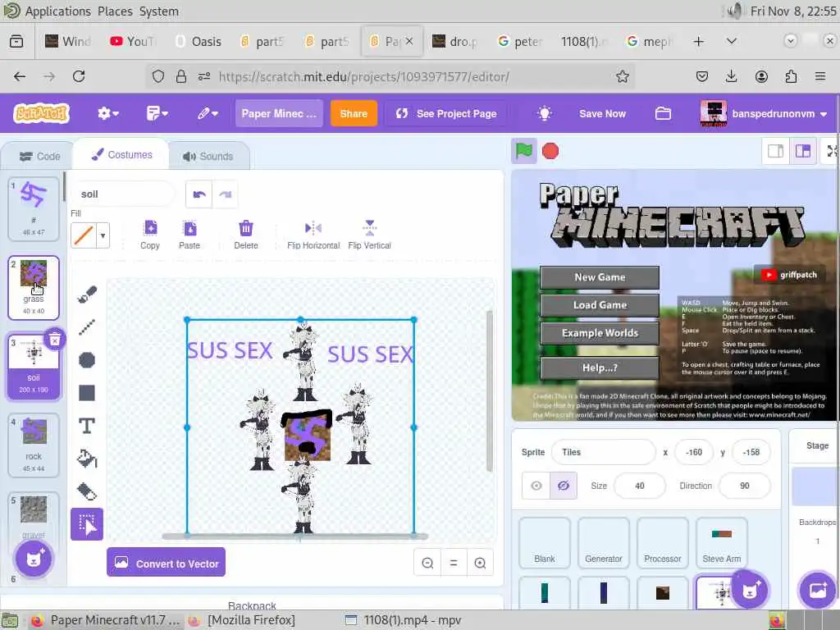
Task: Open the Choose a Backdrop button
Action: pos(816,590)
